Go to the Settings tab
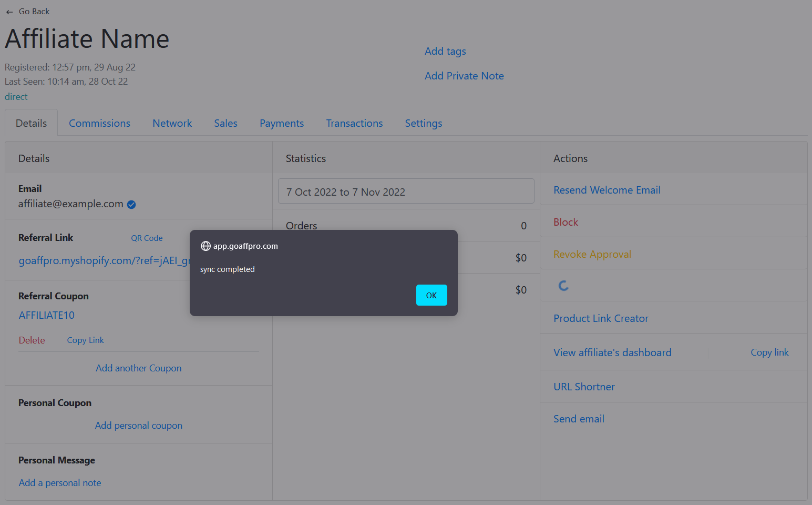 tap(423, 123)
